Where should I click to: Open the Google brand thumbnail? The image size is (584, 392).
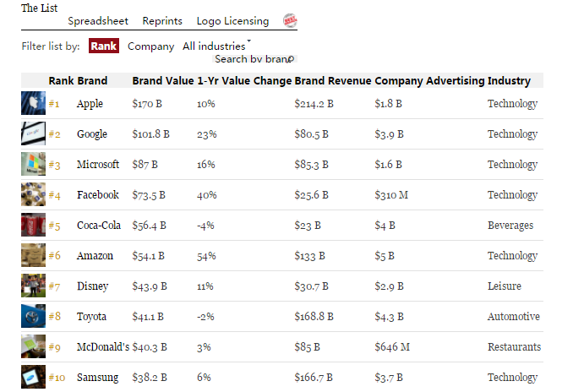[x=33, y=134]
